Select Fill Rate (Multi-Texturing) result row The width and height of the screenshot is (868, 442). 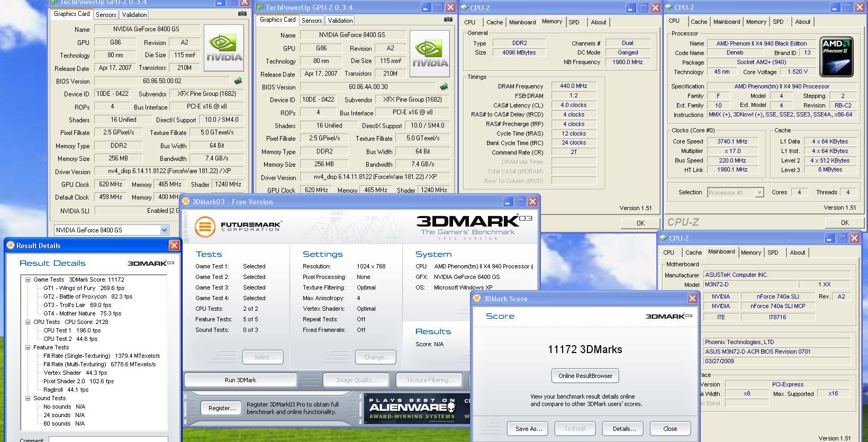[100, 364]
